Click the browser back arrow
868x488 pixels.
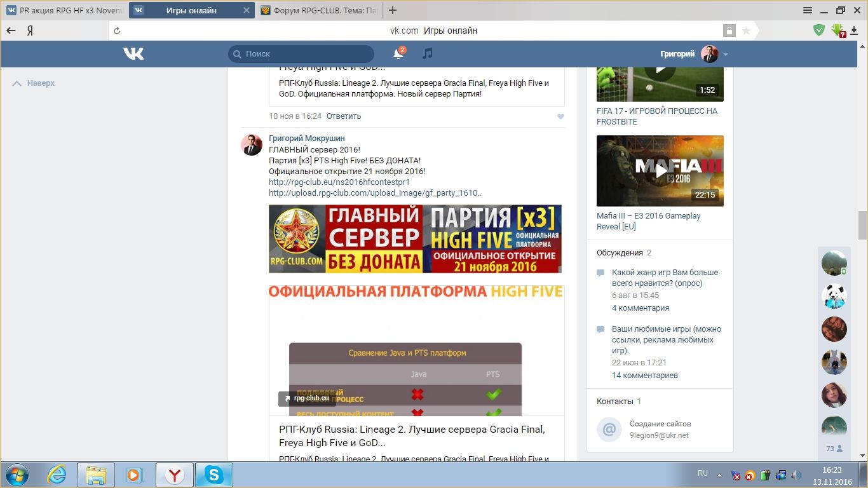coord(11,30)
